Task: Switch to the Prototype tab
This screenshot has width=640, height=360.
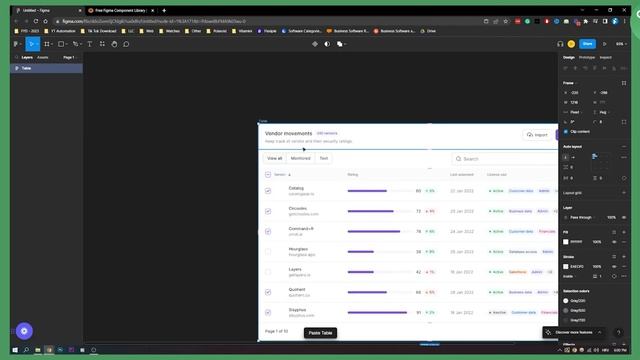Action: click(587, 58)
